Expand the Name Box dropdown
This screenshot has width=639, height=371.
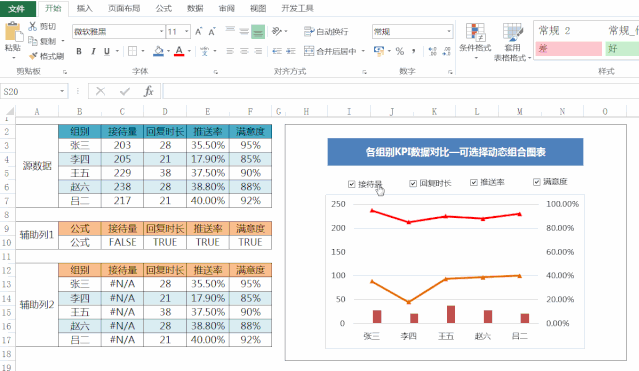[x=62, y=91]
